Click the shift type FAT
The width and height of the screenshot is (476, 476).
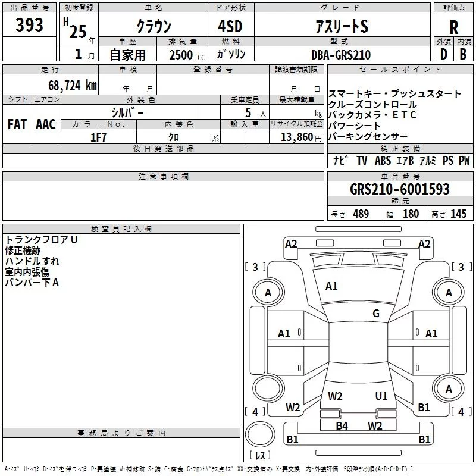pos(17,124)
